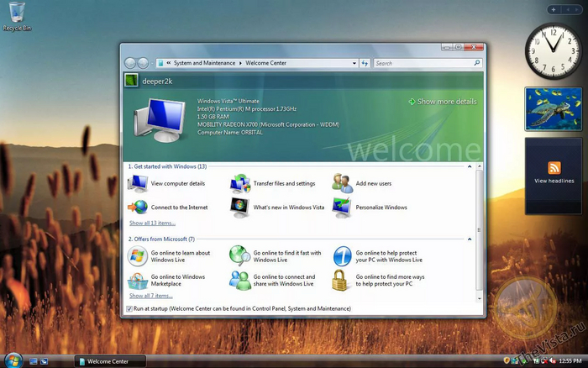
Task: Click the arrow between System and Maintenance and Welcome Center
Action: [240, 63]
